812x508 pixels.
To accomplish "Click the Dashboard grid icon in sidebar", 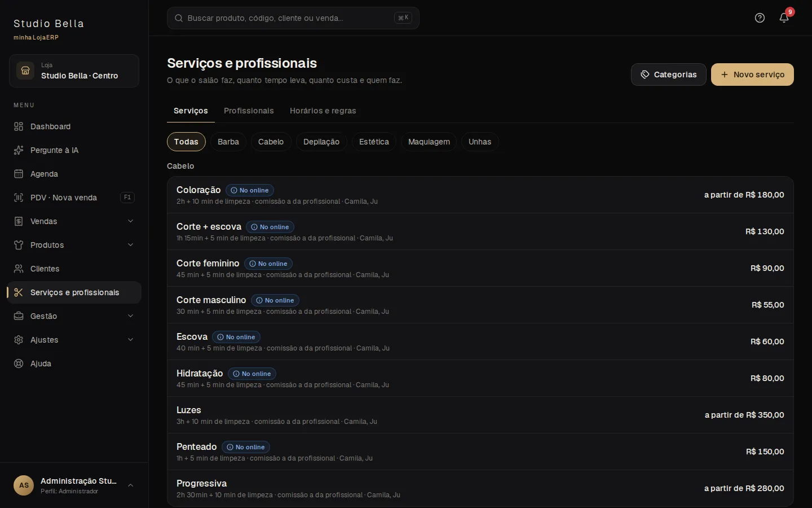I will (19, 126).
